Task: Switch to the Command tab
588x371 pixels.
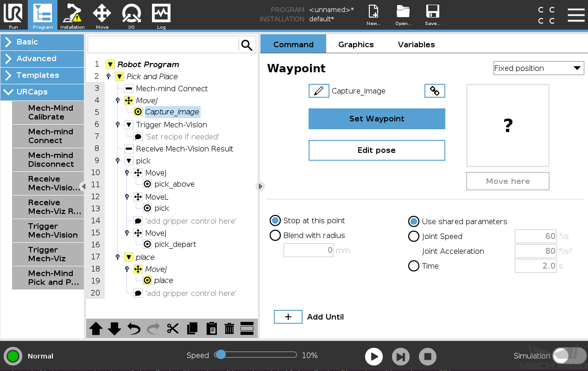Action: tap(293, 44)
